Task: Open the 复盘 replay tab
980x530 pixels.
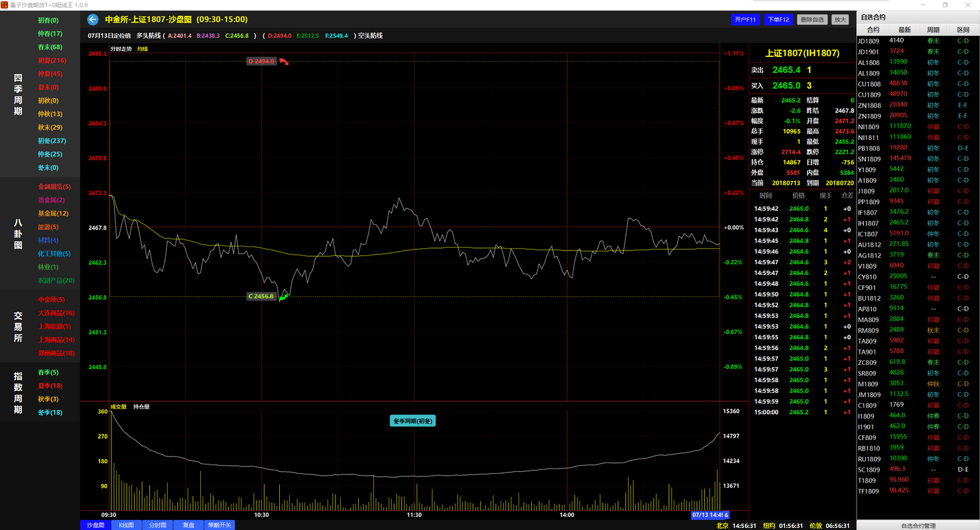Action: 189,525
